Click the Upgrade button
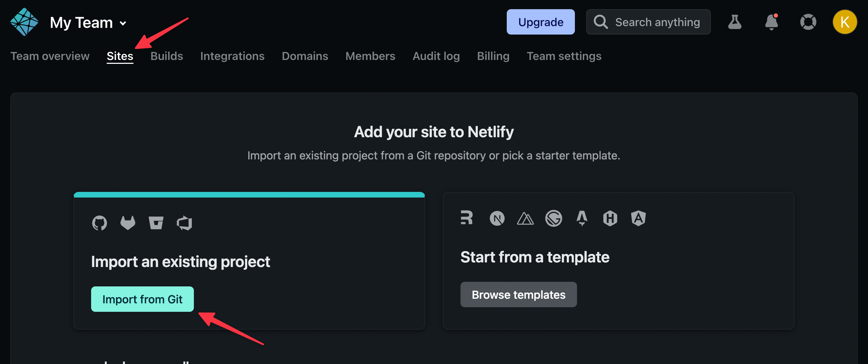Viewport: 868px width, 364px height. [541, 22]
